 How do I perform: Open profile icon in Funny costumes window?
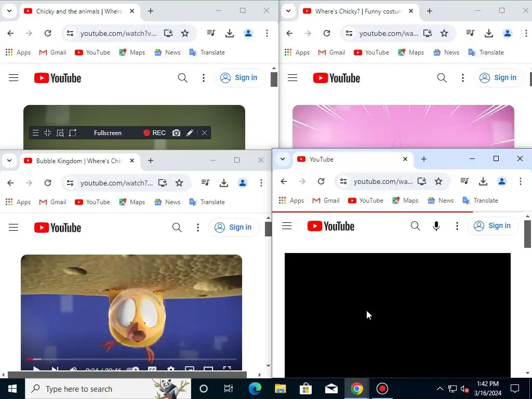pos(508,33)
